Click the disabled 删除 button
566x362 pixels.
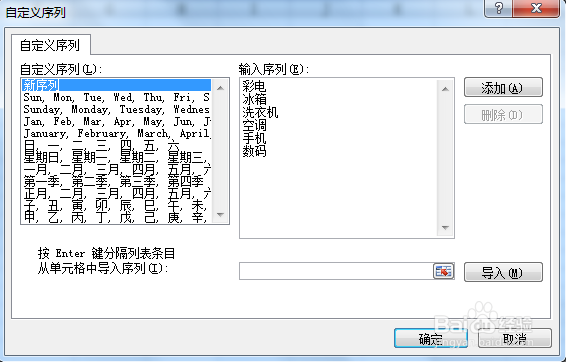(503, 114)
